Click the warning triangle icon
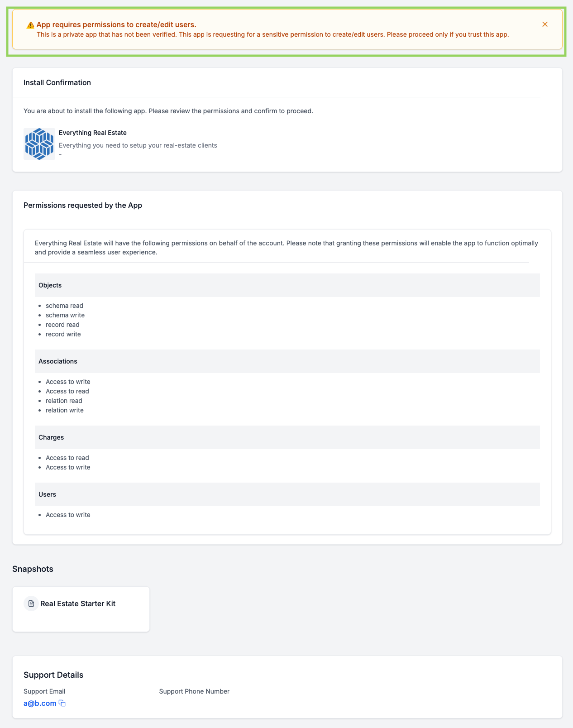573x728 pixels. 31,25
